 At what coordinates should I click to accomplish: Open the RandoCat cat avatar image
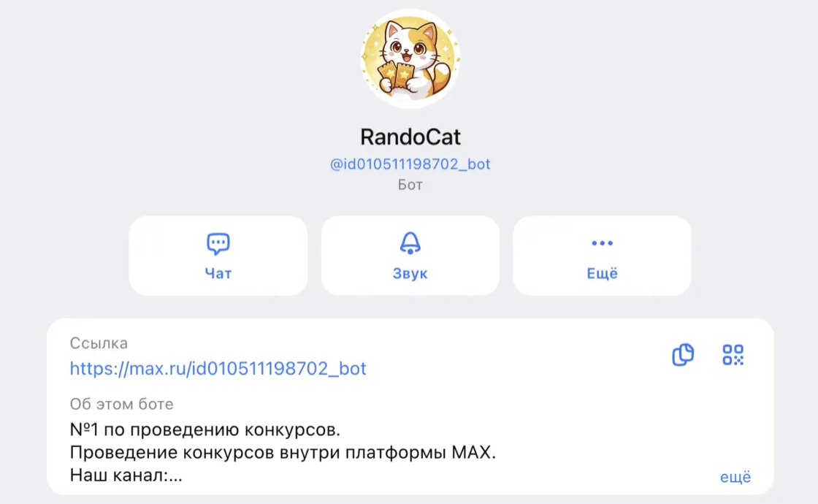[410, 58]
